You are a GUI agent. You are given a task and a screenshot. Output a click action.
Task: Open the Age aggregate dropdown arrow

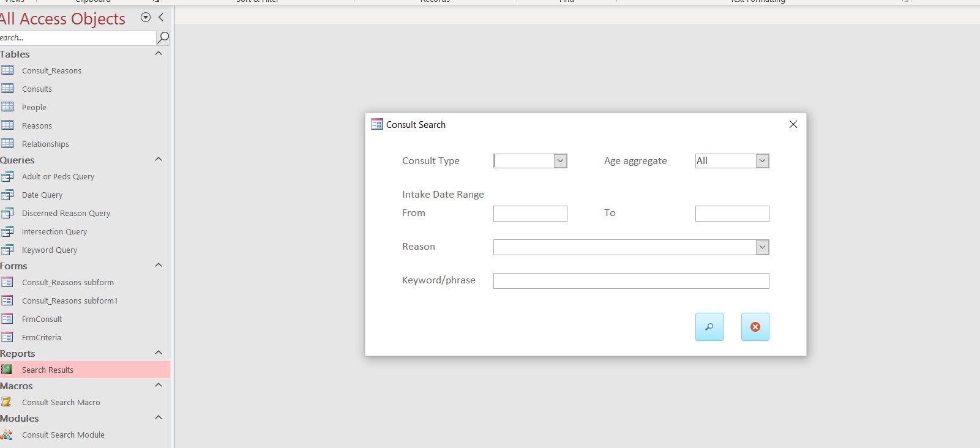tap(762, 161)
